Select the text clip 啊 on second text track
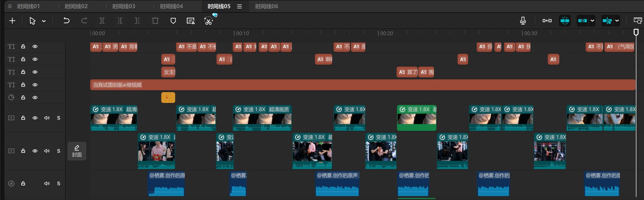 coord(324,59)
